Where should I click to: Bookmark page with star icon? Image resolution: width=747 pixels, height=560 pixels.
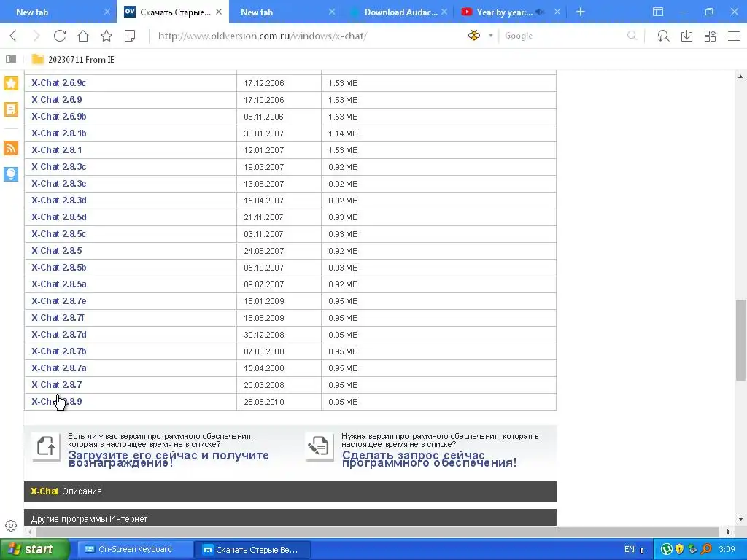click(x=107, y=36)
